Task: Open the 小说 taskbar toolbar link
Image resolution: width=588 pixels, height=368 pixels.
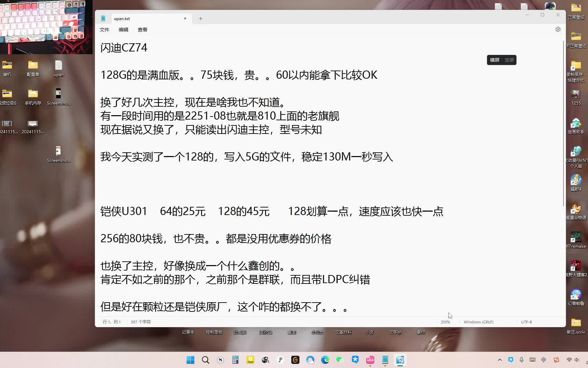Action: tap(369, 332)
